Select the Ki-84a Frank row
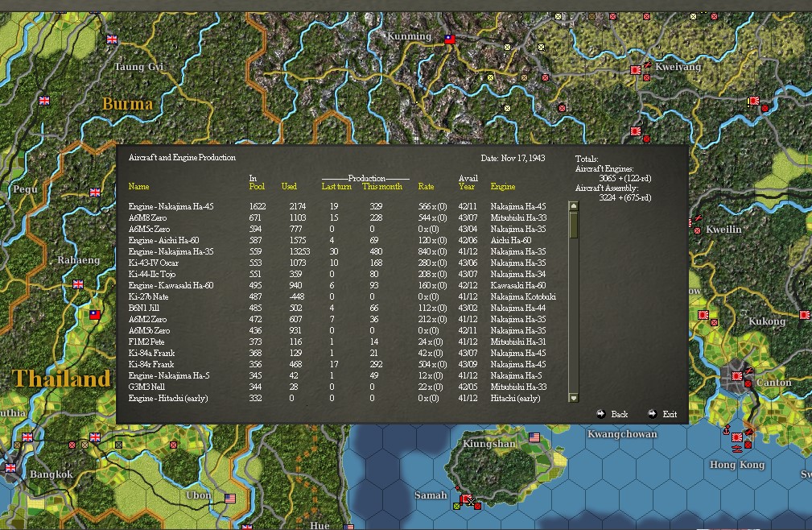This screenshot has width=812, height=530. (343, 354)
